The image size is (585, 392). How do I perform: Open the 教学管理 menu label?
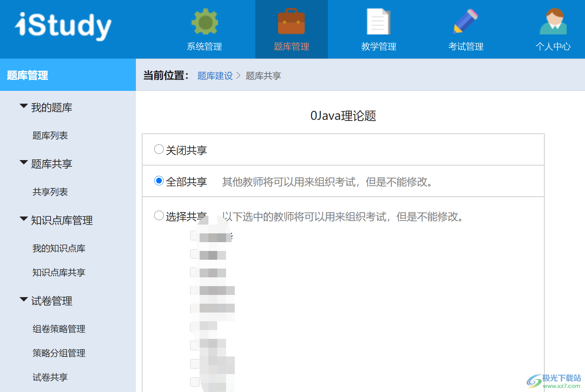tap(379, 47)
